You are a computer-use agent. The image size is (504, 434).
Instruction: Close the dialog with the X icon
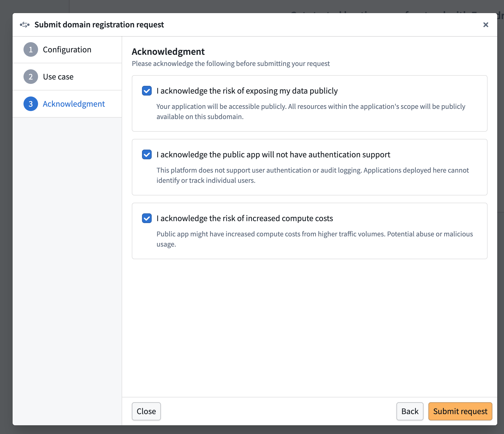point(486,24)
